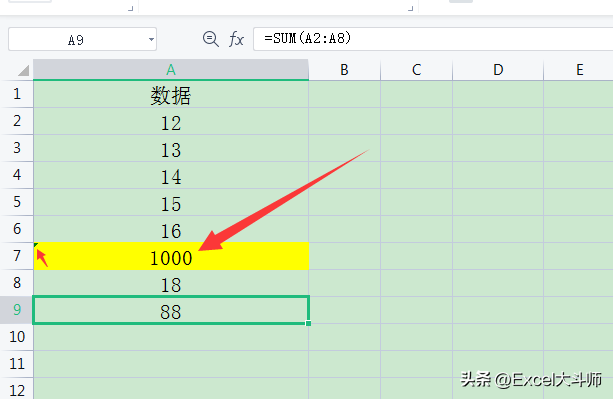Select the cell containing 数据
Screen dimensions: 613x399
coord(171,94)
